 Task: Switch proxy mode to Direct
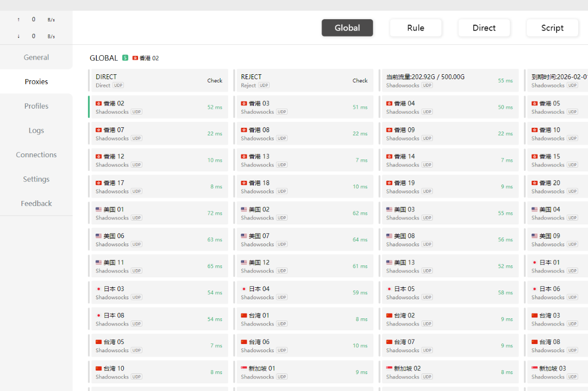click(484, 28)
